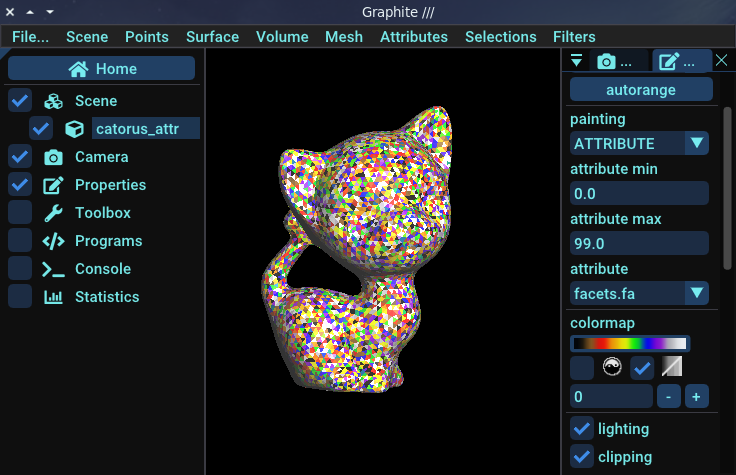Click the catorus_attr mesh cube icon

coord(74,129)
